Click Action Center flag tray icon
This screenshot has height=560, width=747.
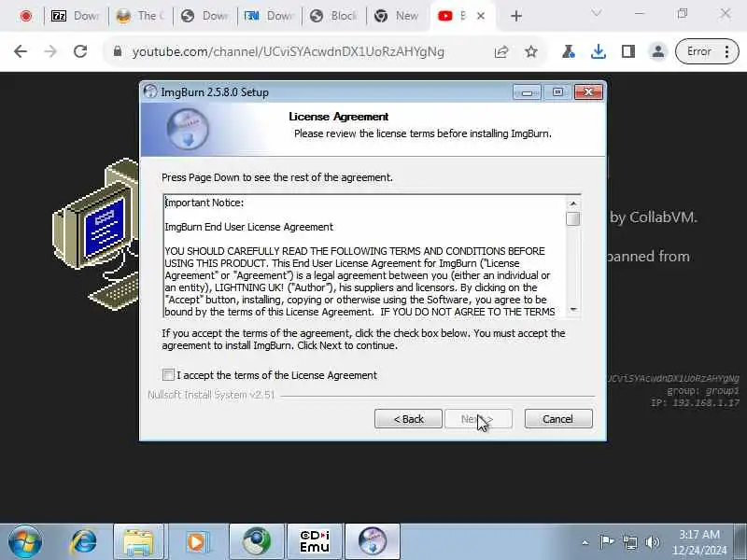pyautogui.click(x=606, y=542)
